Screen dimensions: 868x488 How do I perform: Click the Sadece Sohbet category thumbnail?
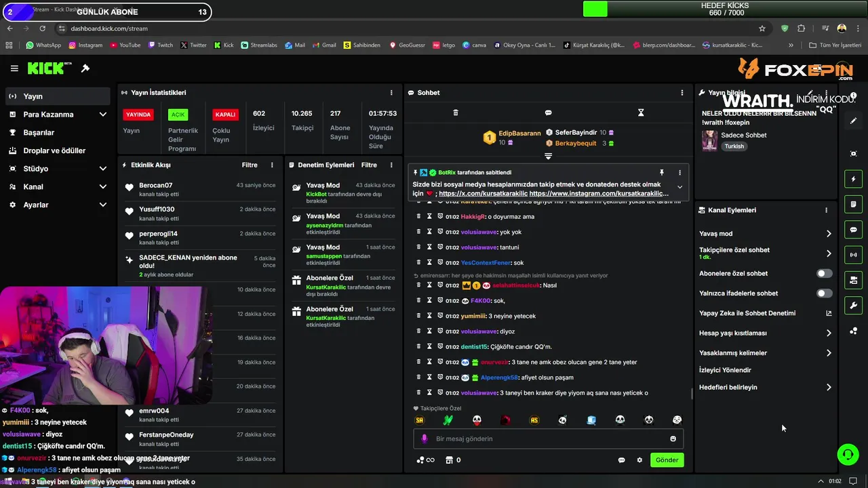pyautogui.click(x=709, y=140)
